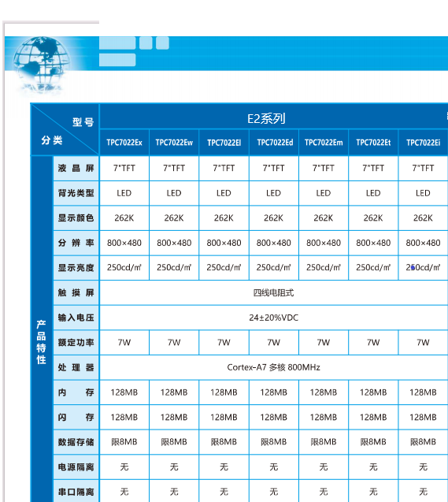Viewport: 448px width, 502px height.
Task: Click LED cell under TPC7022Et
Action: click(373, 193)
